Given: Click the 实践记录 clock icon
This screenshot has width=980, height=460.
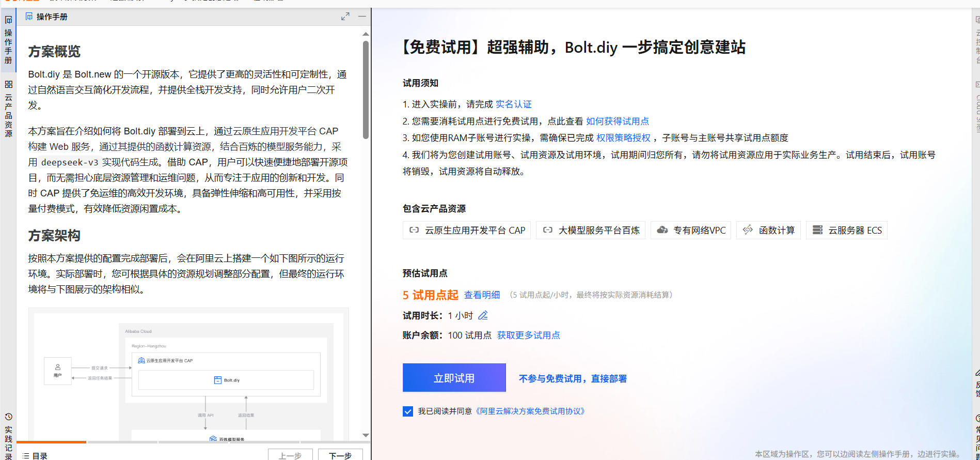Looking at the screenshot, I should tap(8, 417).
